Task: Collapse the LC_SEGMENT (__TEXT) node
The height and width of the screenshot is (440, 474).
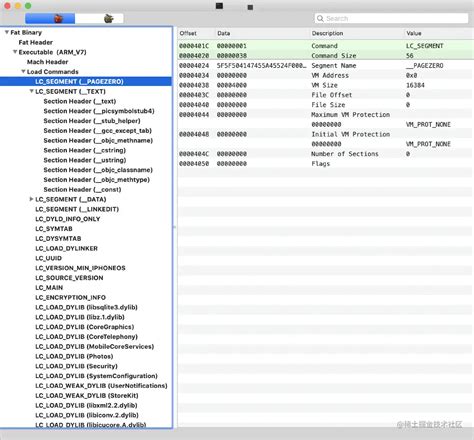Action: [x=32, y=91]
